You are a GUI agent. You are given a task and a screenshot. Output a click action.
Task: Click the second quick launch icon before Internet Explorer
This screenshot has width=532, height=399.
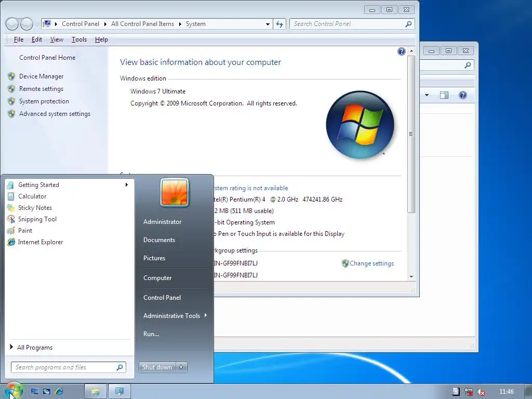(x=47, y=392)
